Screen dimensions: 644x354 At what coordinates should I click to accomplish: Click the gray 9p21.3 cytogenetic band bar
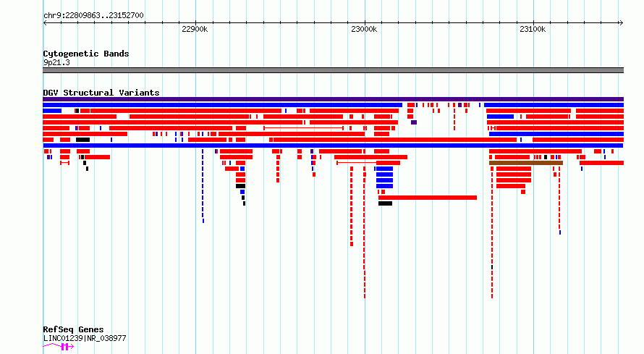pyautogui.click(x=333, y=70)
